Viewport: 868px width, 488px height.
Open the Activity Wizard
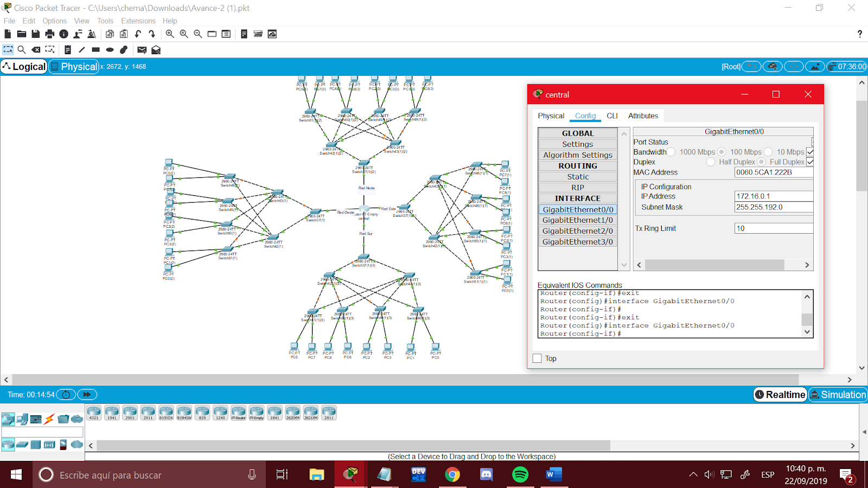click(92, 34)
